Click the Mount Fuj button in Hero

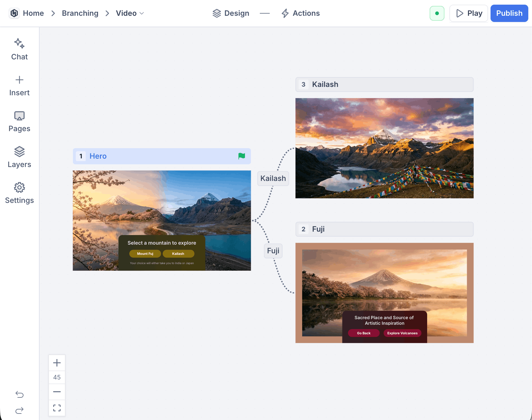tap(145, 254)
